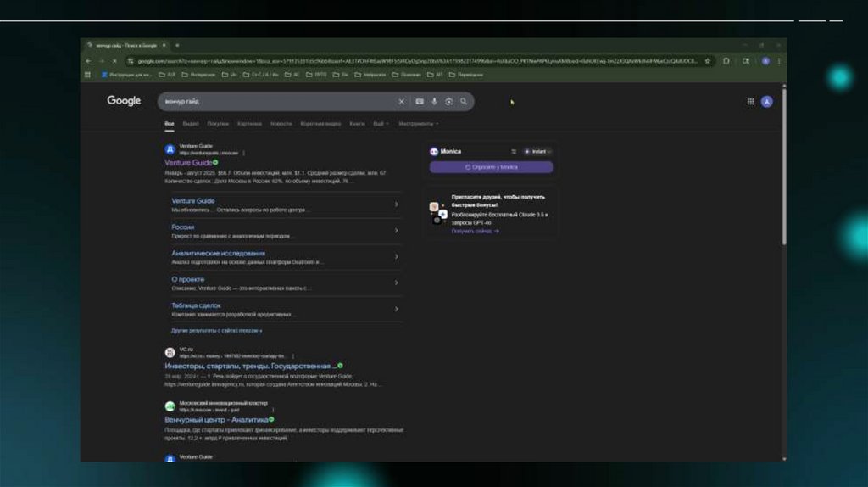Expand the Россия sitelink chevron

[x=397, y=231]
